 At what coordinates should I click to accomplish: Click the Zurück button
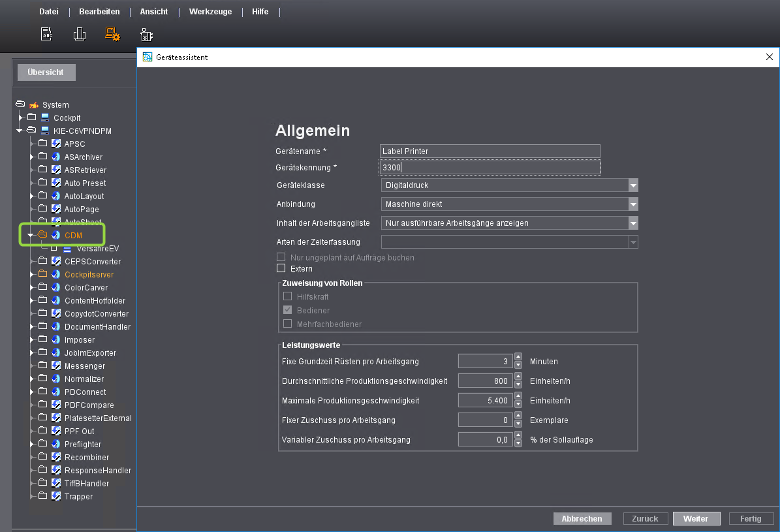[645, 518]
